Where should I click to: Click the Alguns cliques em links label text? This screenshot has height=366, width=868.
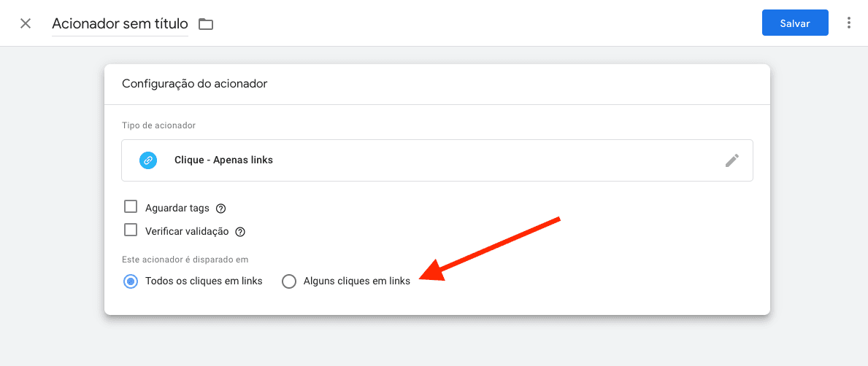point(356,281)
